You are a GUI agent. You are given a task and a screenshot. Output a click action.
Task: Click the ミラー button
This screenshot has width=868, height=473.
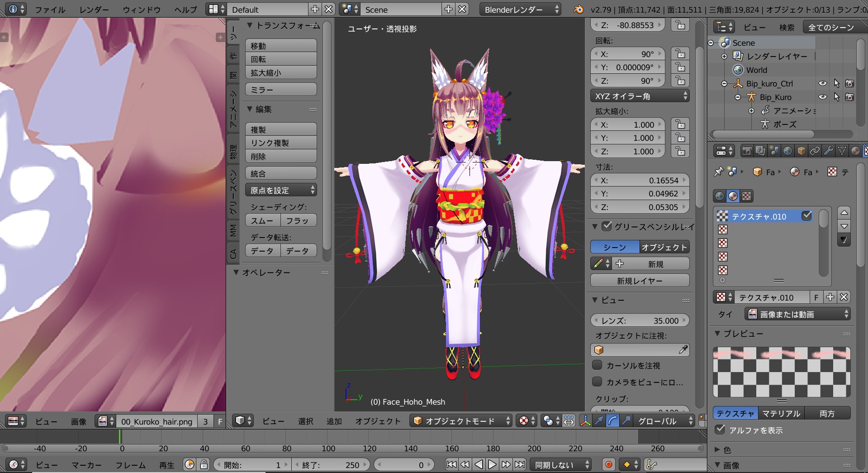click(x=280, y=90)
